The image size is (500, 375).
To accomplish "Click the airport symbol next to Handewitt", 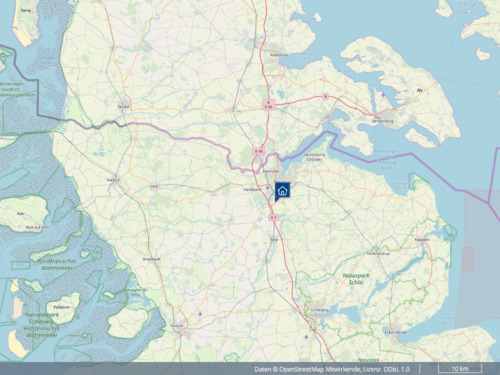I will click(268, 188).
